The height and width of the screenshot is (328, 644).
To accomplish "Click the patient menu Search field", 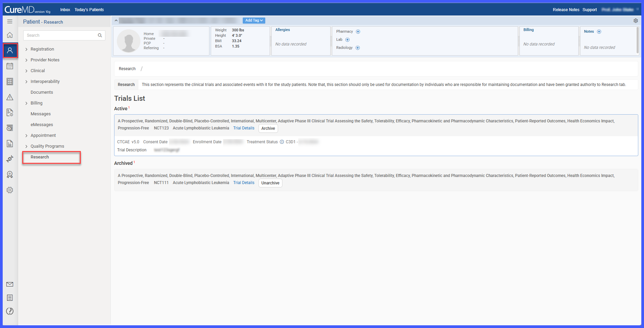I will (64, 35).
